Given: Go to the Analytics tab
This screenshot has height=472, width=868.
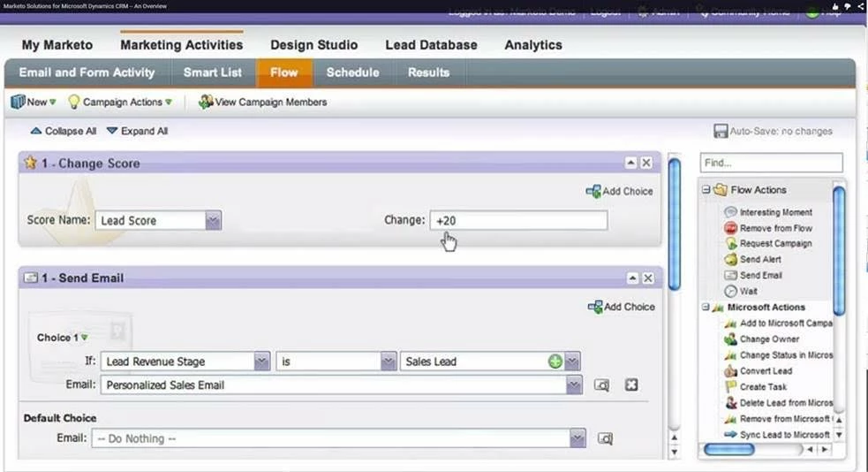Looking at the screenshot, I should [533, 45].
